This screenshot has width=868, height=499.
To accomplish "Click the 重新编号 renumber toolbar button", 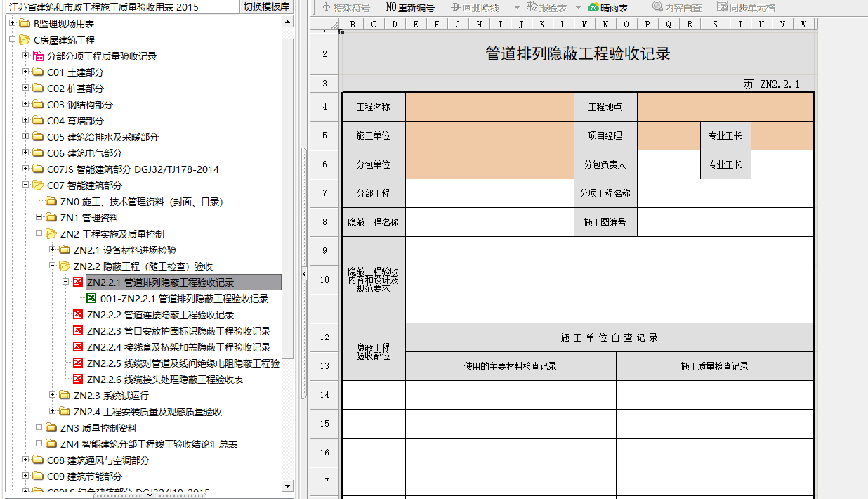I will [x=410, y=8].
